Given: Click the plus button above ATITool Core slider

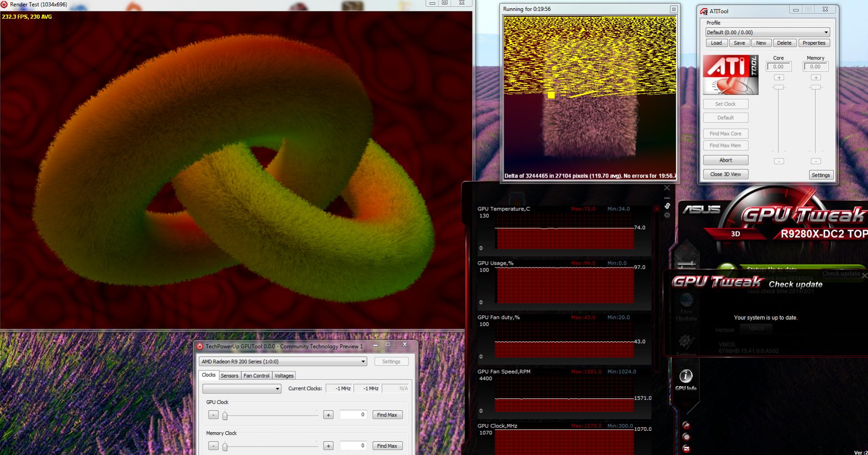Looking at the screenshot, I should (779, 78).
